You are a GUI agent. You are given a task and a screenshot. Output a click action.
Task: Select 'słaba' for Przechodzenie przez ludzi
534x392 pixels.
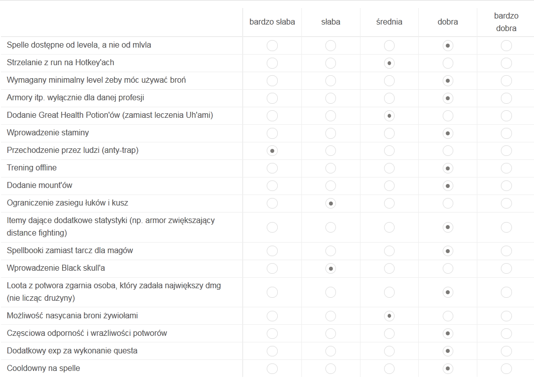pyautogui.click(x=330, y=151)
